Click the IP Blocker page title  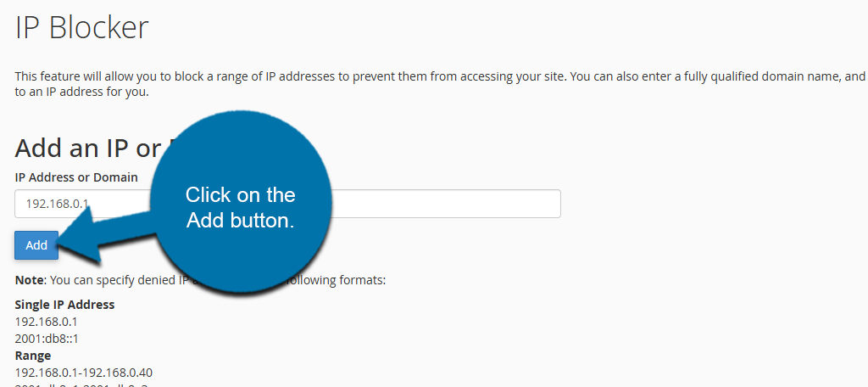pyautogui.click(x=81, y=28)
